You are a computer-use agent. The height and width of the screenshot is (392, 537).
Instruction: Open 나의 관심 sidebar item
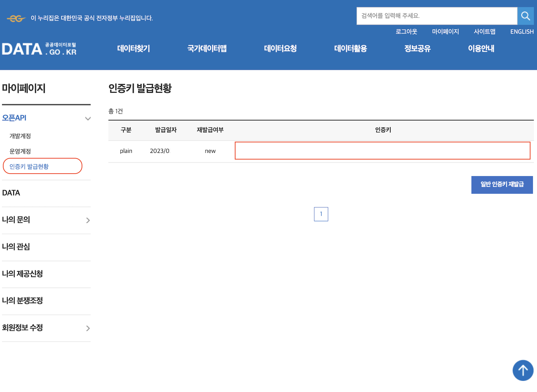16,247
